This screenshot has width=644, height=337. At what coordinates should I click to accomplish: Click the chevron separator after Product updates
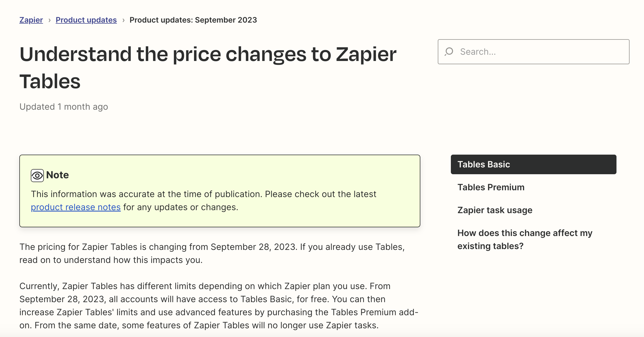tap(123, 20)
